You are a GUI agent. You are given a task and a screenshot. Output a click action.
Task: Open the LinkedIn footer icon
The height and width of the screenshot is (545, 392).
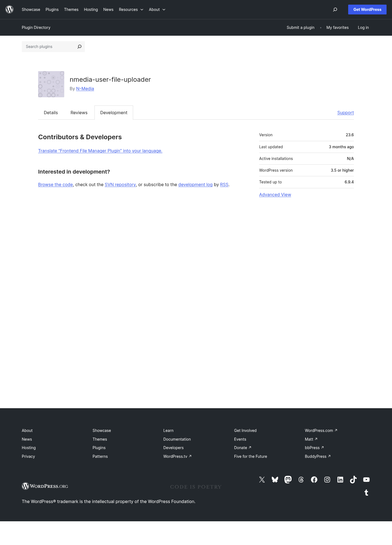[x=340, y=480]
